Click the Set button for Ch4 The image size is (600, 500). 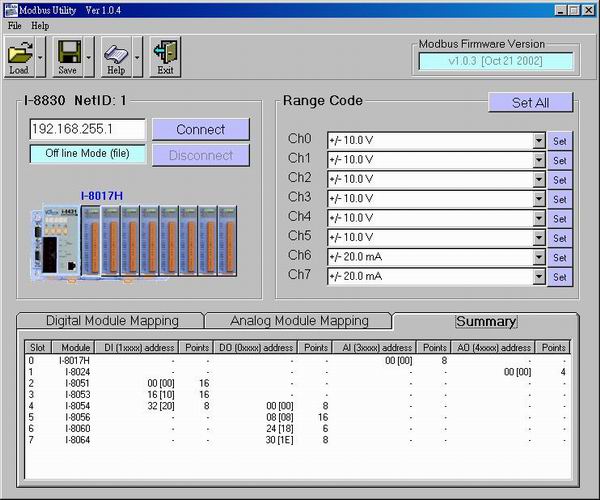pyautogui.click(x=560, y=219)
